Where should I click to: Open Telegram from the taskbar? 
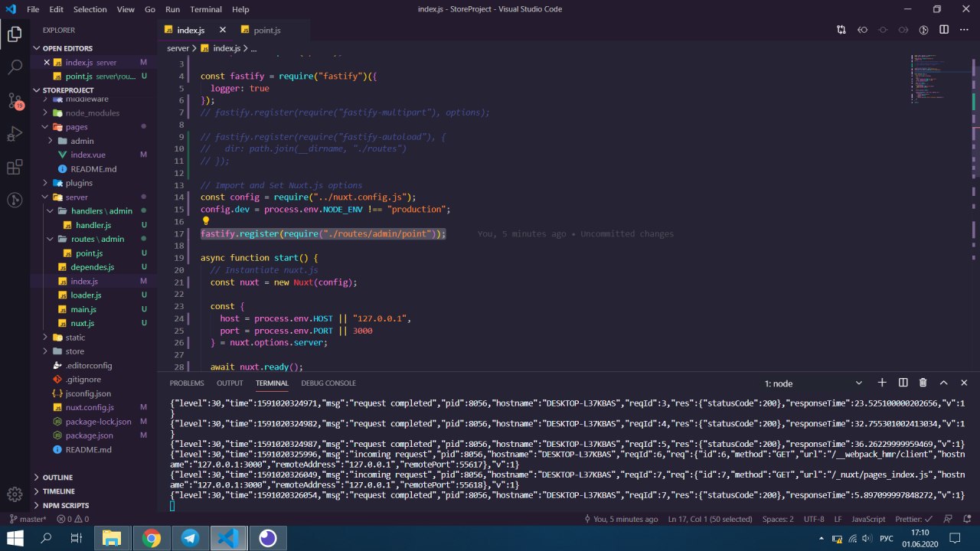click(190, 539)
